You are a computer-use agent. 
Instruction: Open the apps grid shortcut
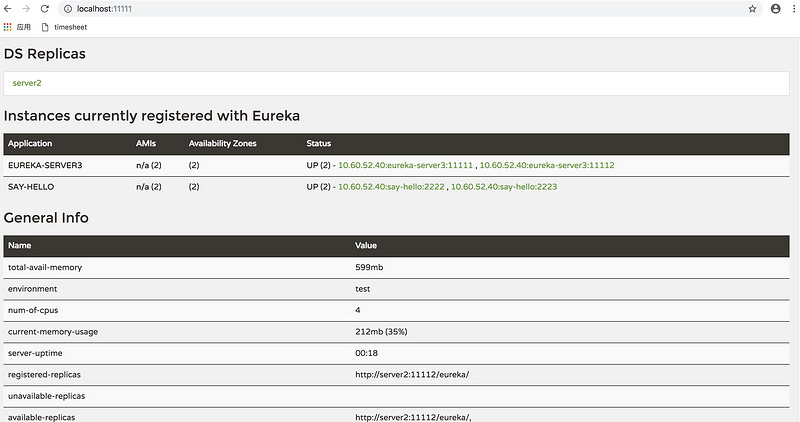pyautogui.click(x=9, y=27)
